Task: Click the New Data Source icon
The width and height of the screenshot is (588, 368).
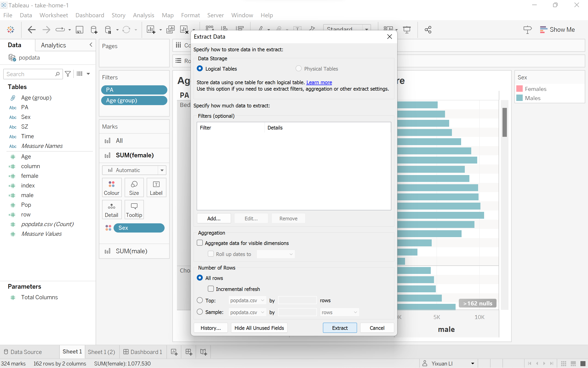Action: 94,30
